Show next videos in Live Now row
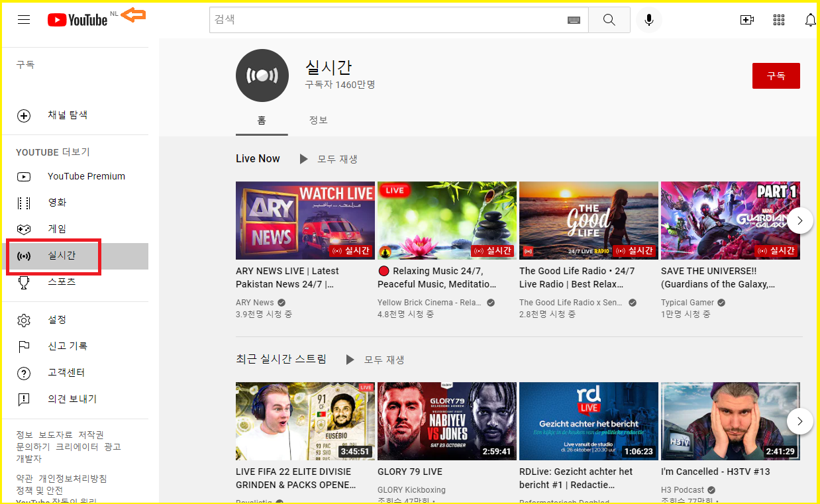Screen dimensions: 820x504 800,221
